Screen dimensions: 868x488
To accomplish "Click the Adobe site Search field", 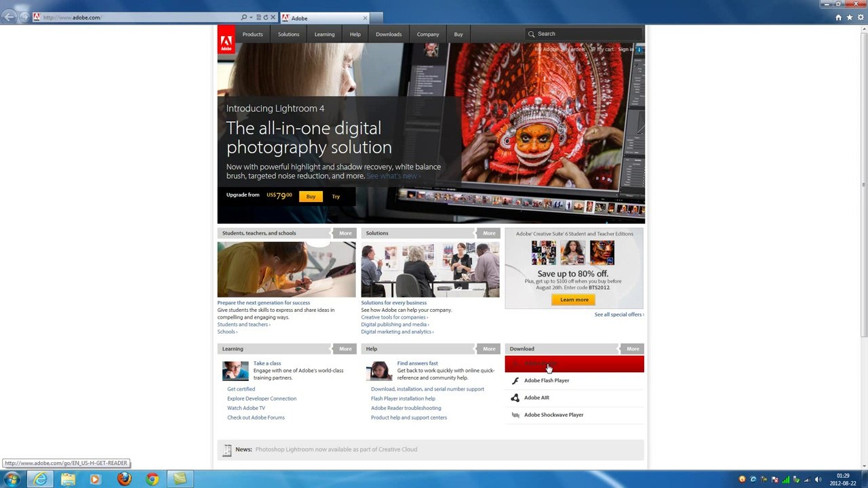I will [583, 34].
